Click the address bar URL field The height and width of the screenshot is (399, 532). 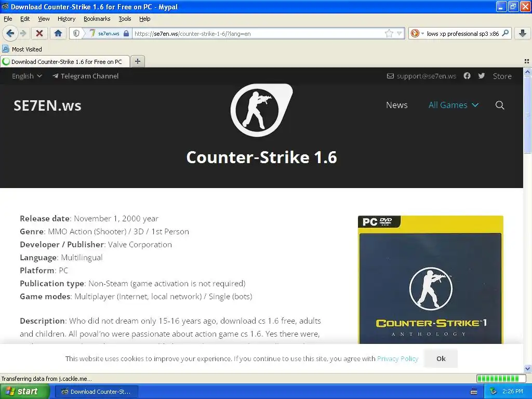click(x=258, y=34)
